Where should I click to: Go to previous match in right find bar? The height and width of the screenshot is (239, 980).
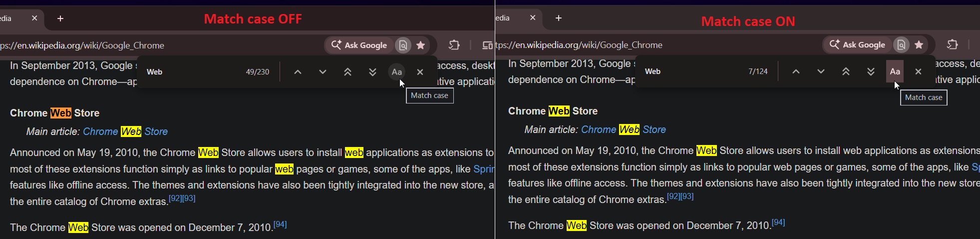click(x=796, y=71)
